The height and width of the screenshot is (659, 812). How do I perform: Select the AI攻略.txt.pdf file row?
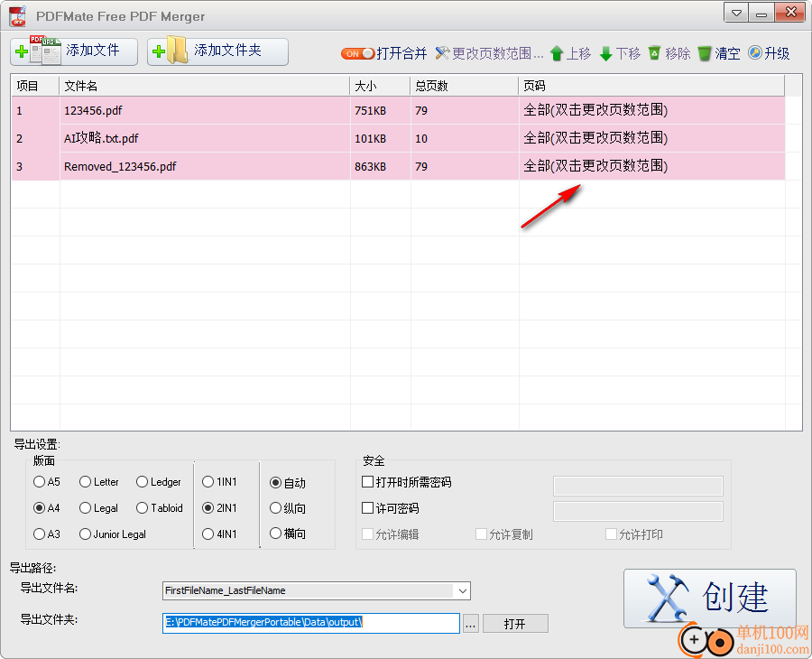pyautogui.click(x=398, y=138)
